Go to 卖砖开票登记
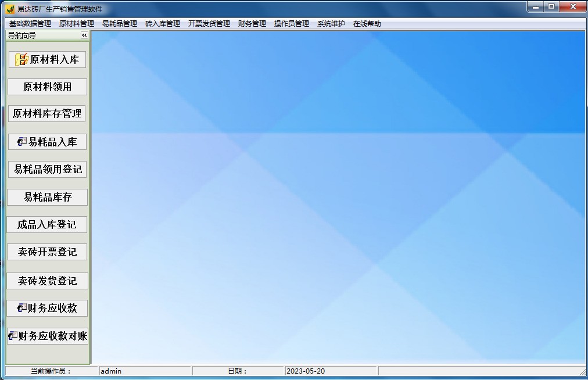The height and width of the screenshot is (380, 588). (x=47, y=252)
